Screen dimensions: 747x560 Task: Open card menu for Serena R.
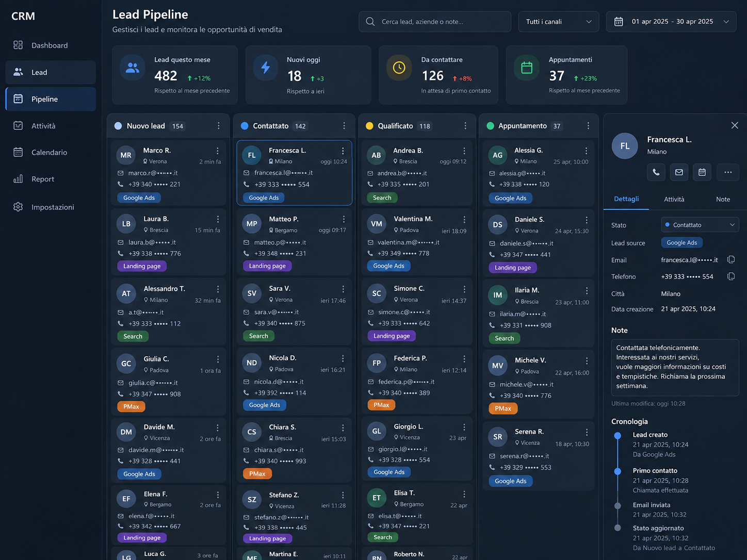[x=587, y=432]
